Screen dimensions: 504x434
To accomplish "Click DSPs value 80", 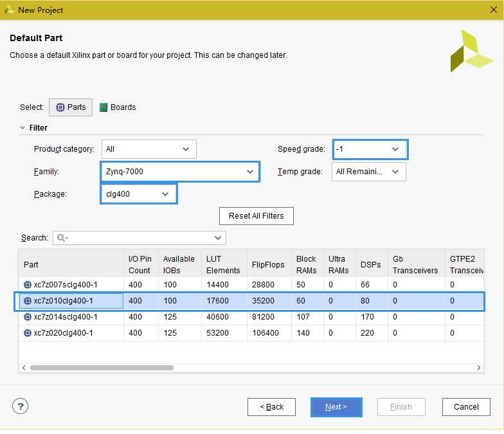I will [365, 301].
